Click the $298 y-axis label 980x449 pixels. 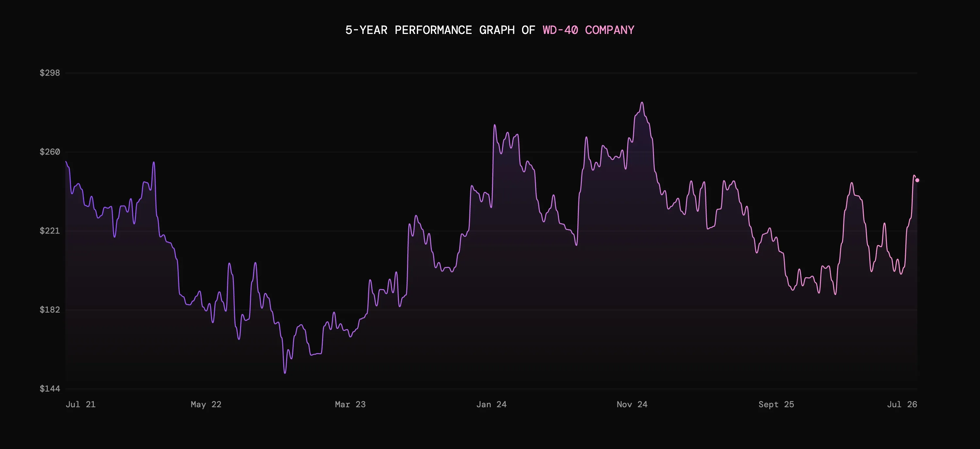point(50,72)
